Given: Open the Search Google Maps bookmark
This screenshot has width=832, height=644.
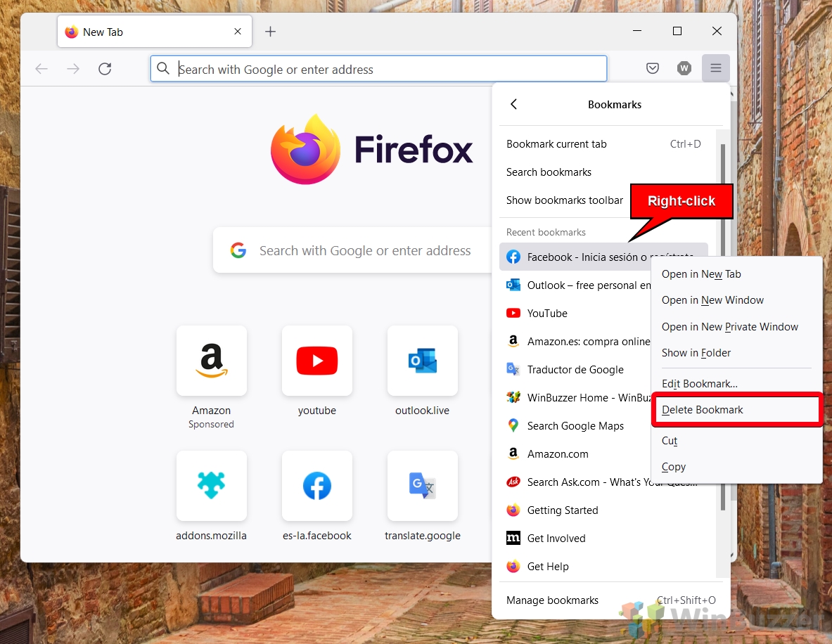Looking at the screenshot, I should point(575,425).
